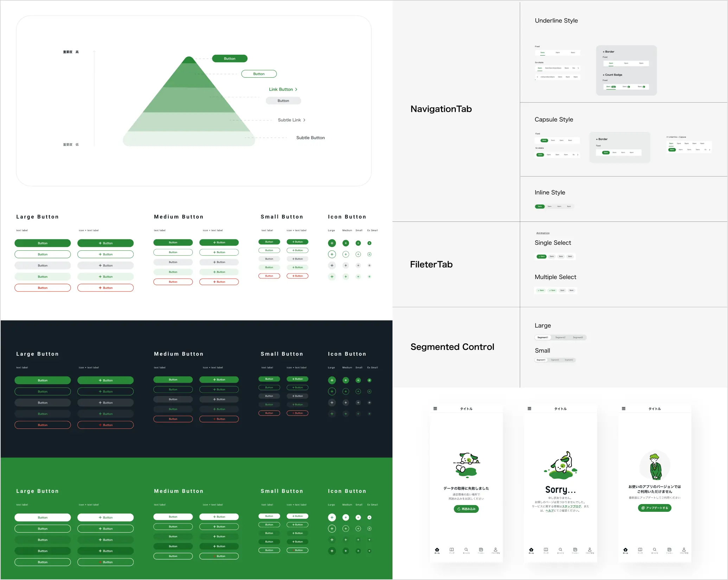
Task: Click large outlined plus icon in dark section
Action: click(332, 391)
